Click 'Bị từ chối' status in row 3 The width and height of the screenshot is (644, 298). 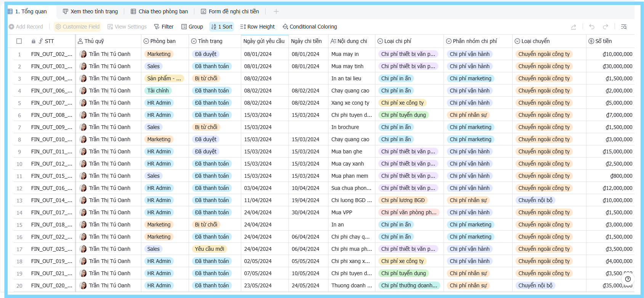tap(206, 78)
